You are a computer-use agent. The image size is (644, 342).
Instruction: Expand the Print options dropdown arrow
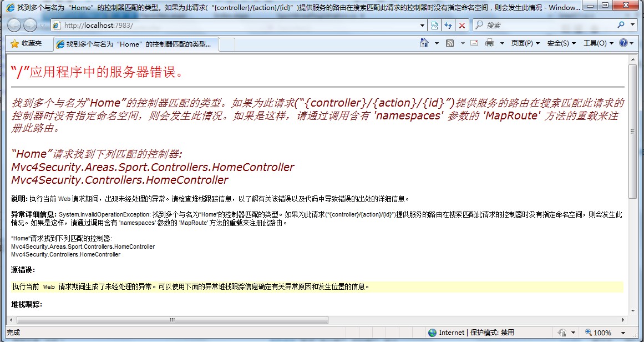[x=502, y=43]
